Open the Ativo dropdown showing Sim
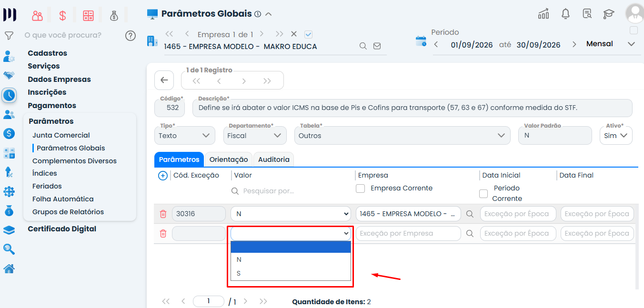Viewport: 644px width, 308px height. tap(616, 135)
